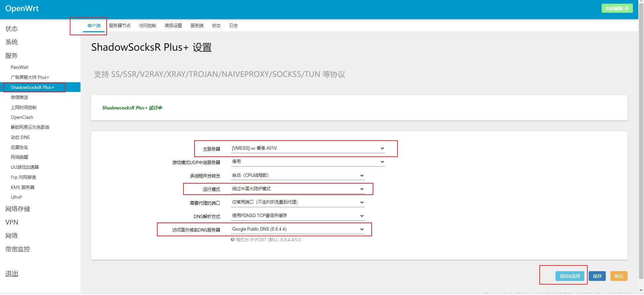The image size is (644, 295).
Task: Open the 日志 tab
Action: click(x=233, y=26)
